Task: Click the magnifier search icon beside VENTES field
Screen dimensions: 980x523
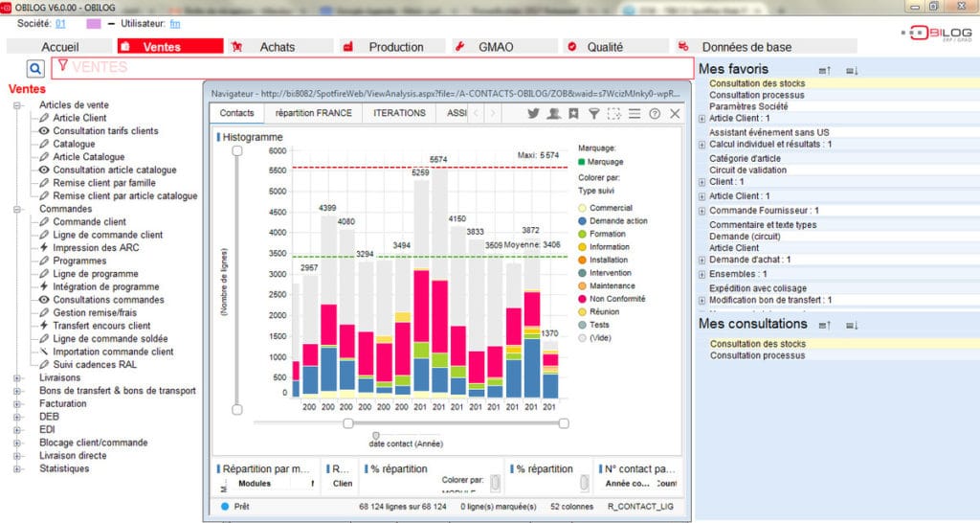Action: pos(35,68)
